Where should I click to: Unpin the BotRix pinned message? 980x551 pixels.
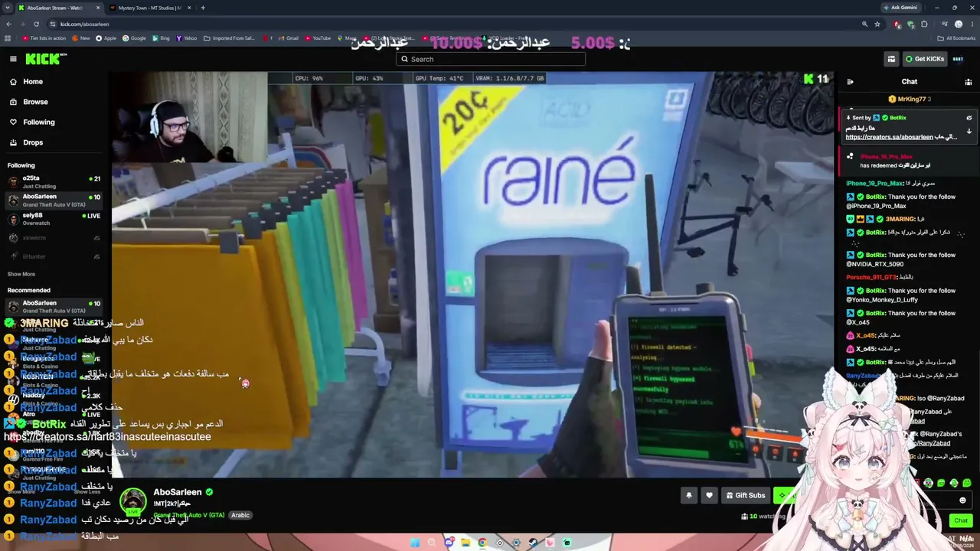pos(969,118)
